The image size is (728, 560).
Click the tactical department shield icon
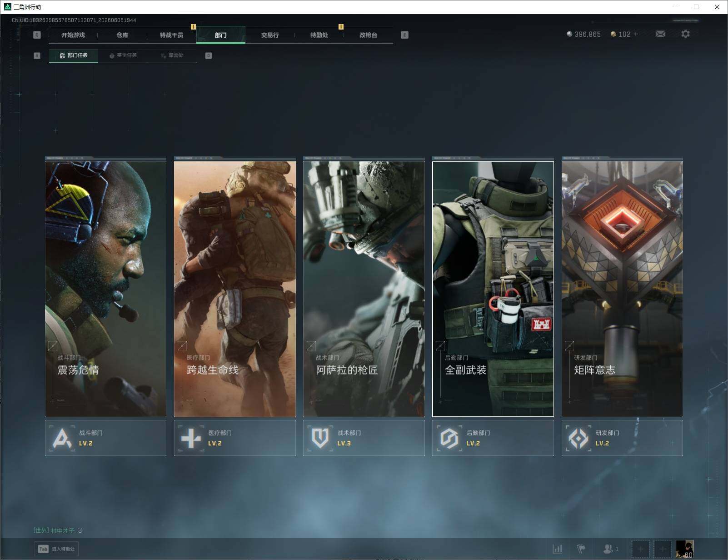(x=320, y=438)
